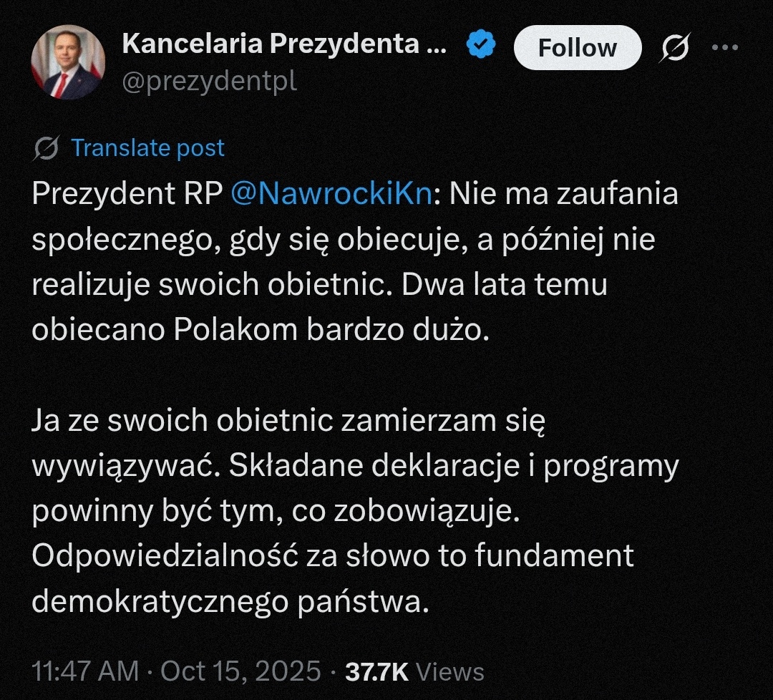
Task: Click the sentence "Odpowiedzialność za słowo to fundament"
Action: tap(333, 556)
